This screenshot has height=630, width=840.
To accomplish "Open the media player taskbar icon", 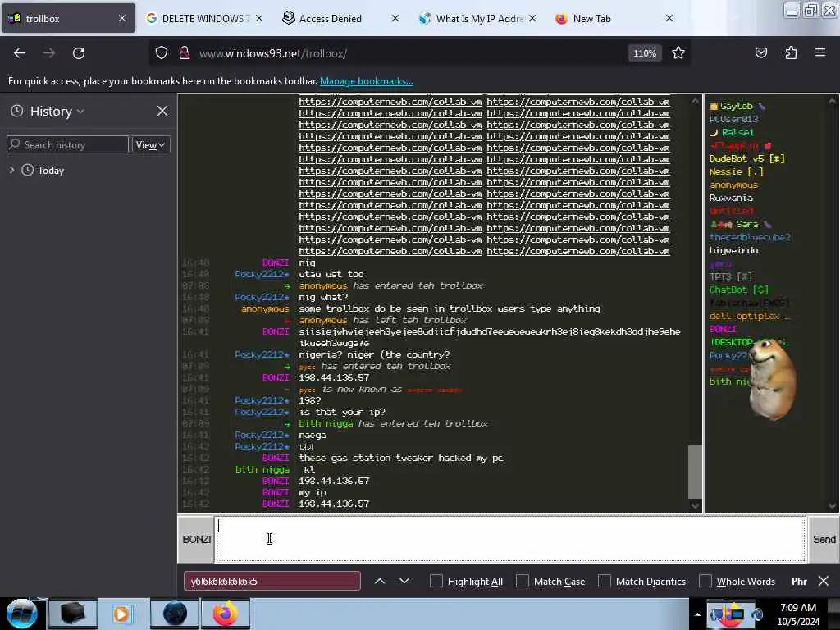I will pos(121,614).
